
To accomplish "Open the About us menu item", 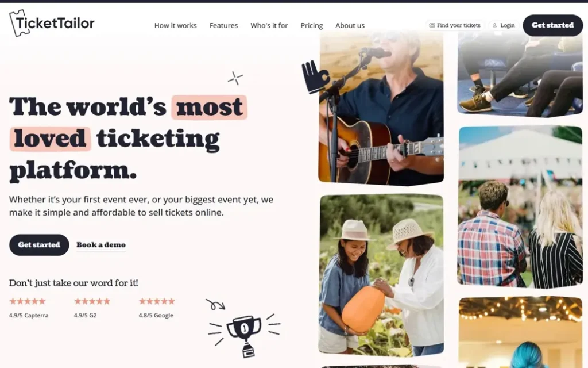I will (350, 25).
